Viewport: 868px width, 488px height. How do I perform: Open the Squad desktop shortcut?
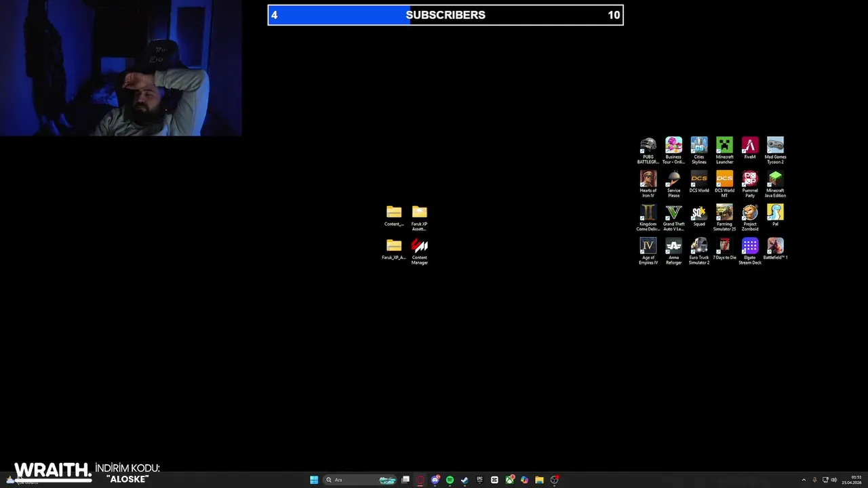tap(699, 215)
